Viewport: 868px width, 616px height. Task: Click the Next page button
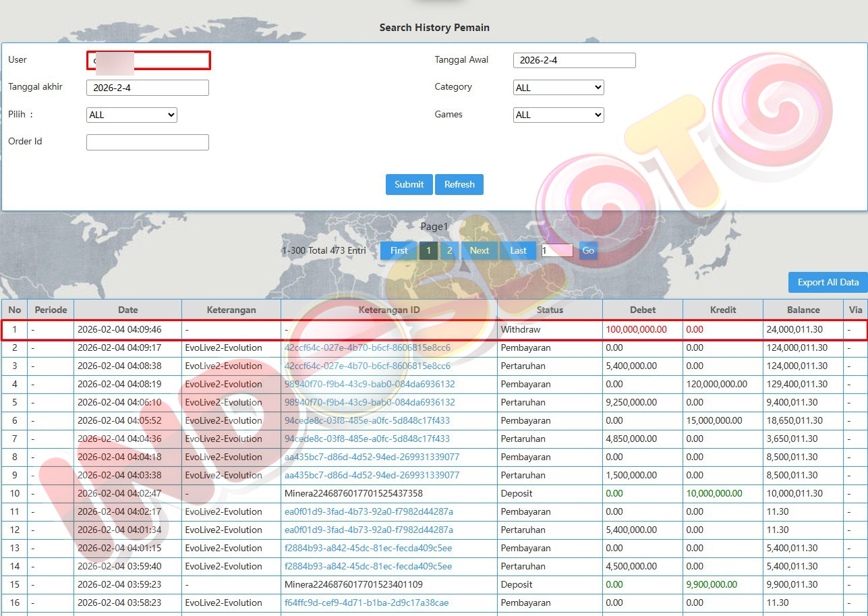point(480,250)
